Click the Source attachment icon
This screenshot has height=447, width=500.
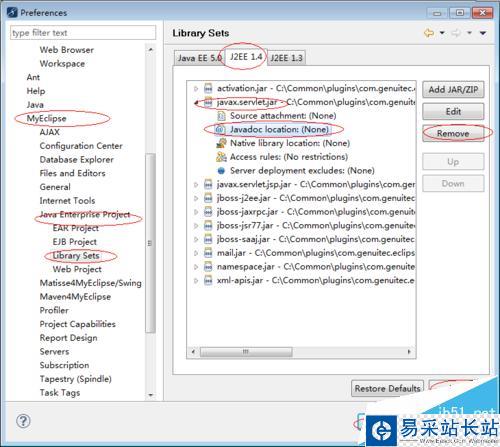(x=221, y=116)
